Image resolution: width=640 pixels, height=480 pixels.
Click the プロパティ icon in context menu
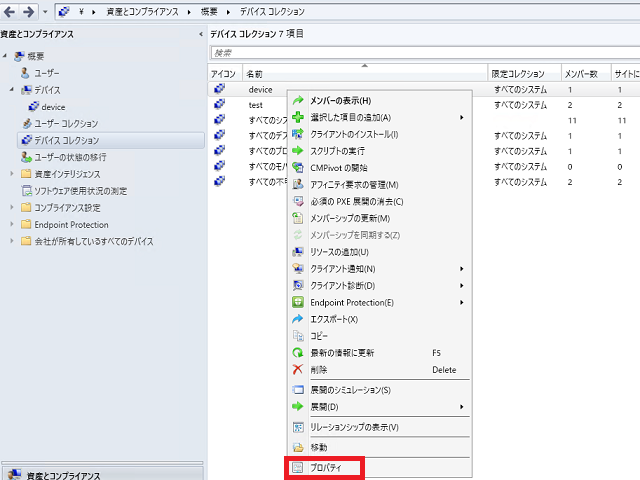click(x=298, y=467)
